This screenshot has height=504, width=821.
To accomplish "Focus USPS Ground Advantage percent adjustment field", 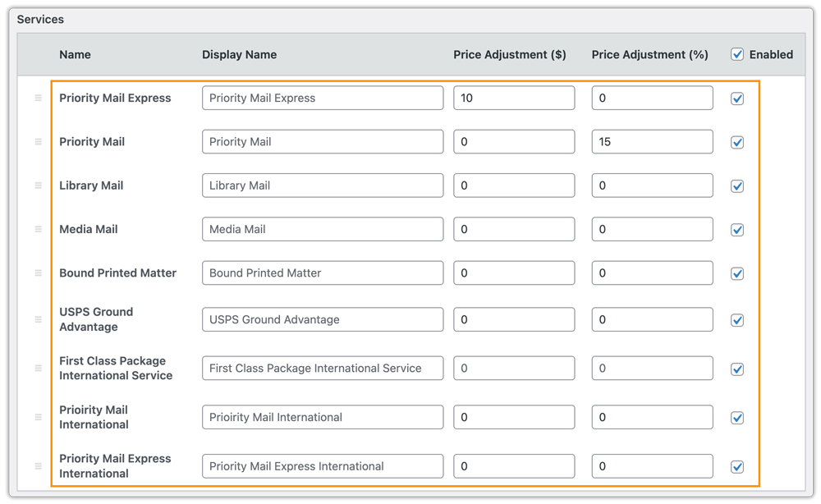I will (x=653, y=319).
